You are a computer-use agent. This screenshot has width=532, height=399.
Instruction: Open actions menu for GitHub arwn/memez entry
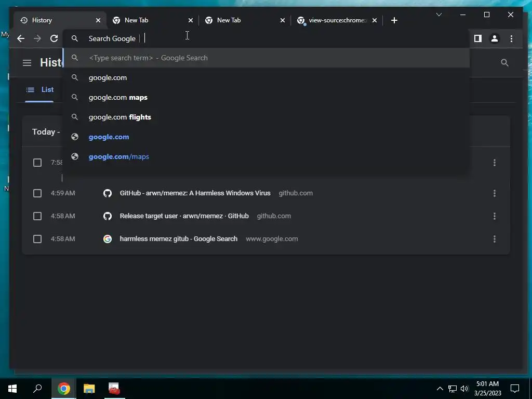[495, 193]
